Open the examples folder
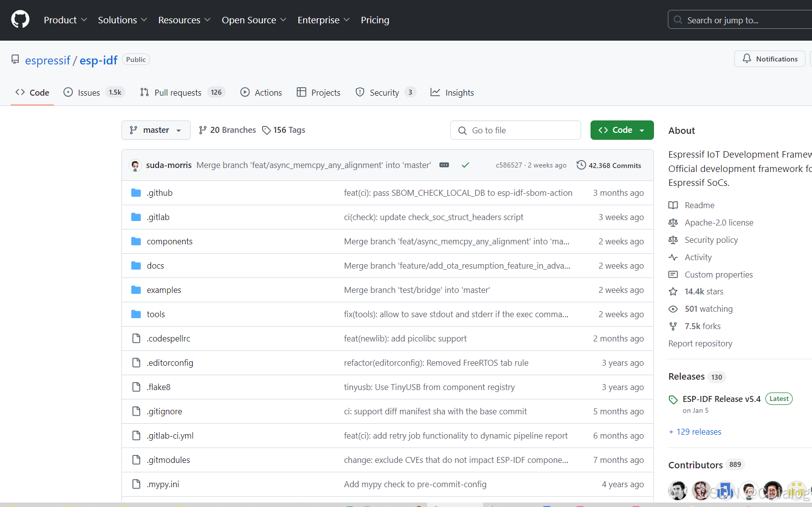The image size is (812, 507). point(164,290)
